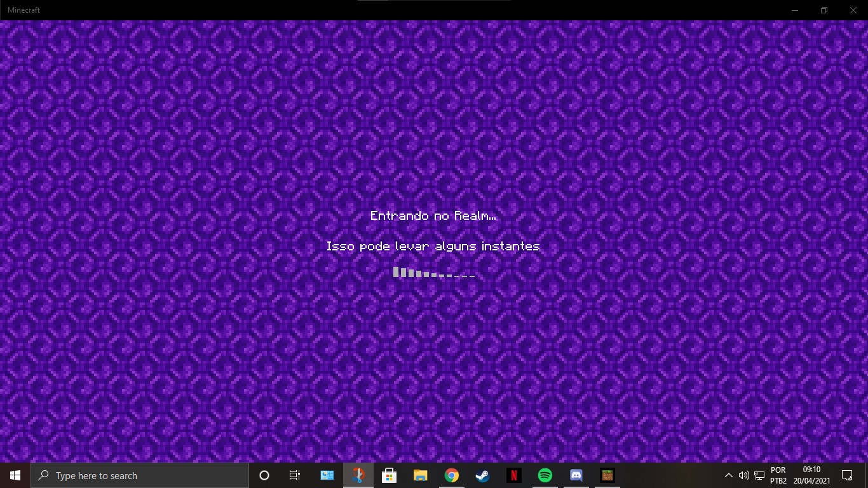
Task: Click 'Isso pode levar alguns instantes' message
Action: (x=433, y=246)
